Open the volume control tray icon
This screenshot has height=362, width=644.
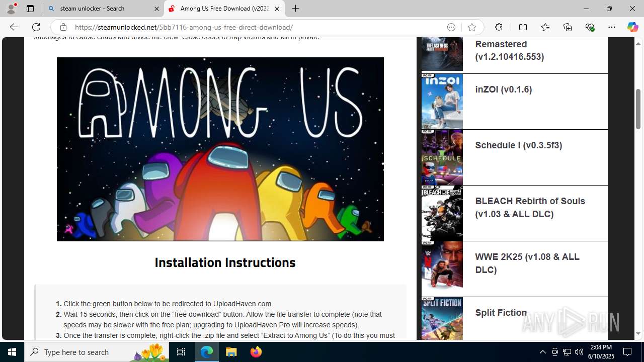point(579,352)
